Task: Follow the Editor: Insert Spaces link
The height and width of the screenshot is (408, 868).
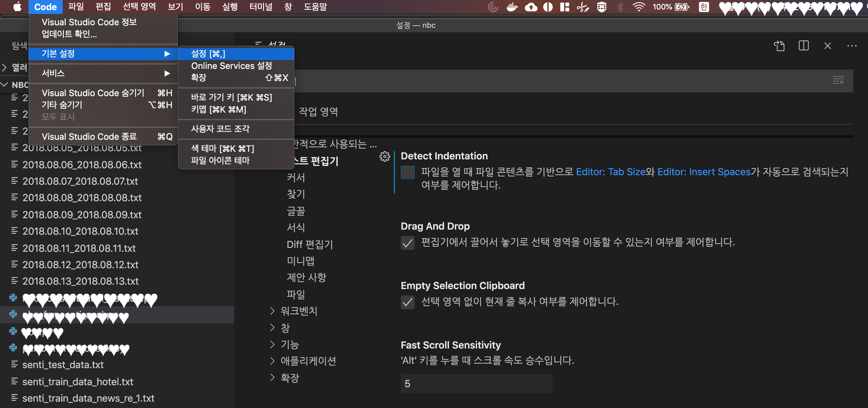Action: coord(704,172)
